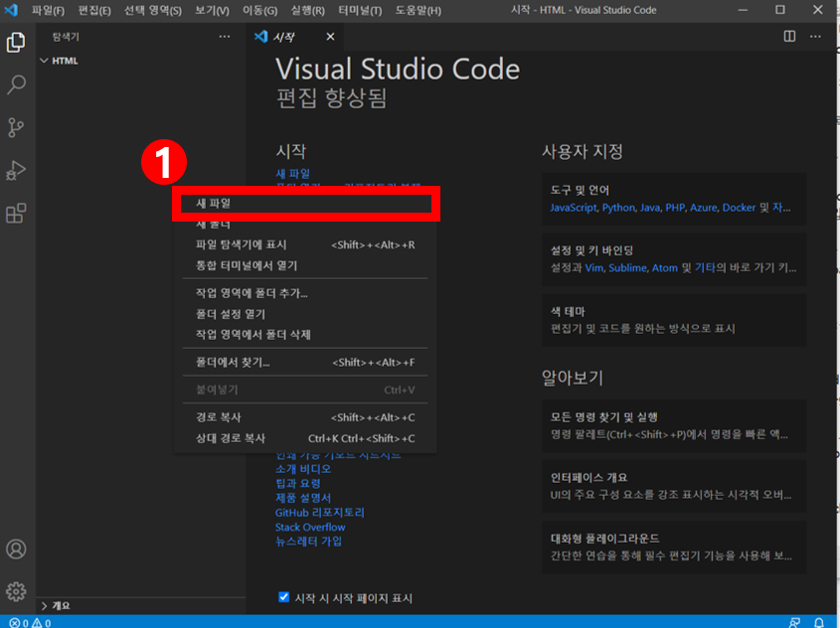Open the Search view icon
840x628 pixels.
pyautogui.click(x=16, y=84)
